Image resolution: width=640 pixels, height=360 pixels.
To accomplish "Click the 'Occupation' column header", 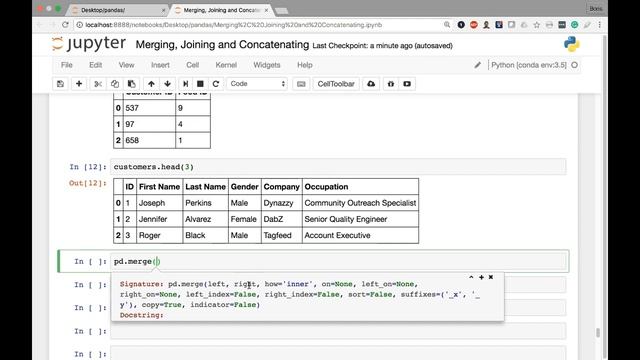I will tap(326, 187).
